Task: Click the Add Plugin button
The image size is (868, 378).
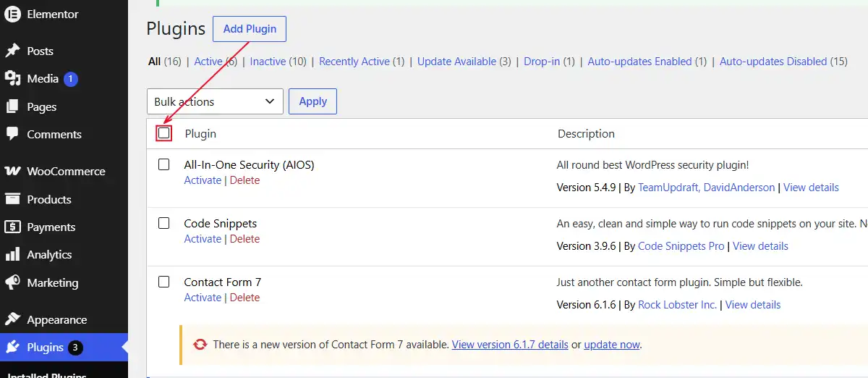Action: pos(250,29)
